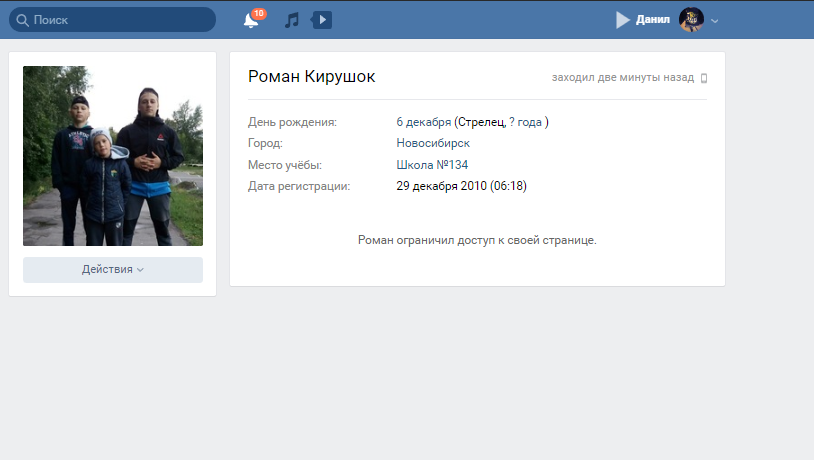814x460 pixels.
Task: Click the label Дата регистрации:
Action: [299, 186]
